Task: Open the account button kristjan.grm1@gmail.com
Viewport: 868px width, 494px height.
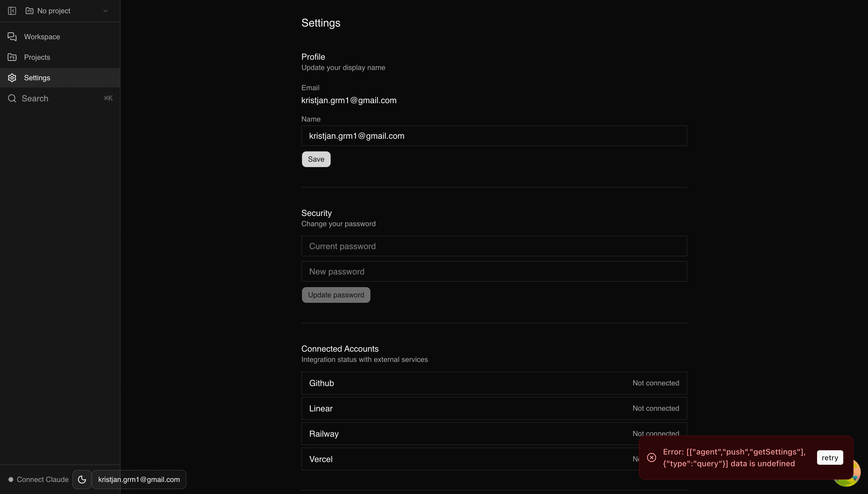Action: (139, 480)
